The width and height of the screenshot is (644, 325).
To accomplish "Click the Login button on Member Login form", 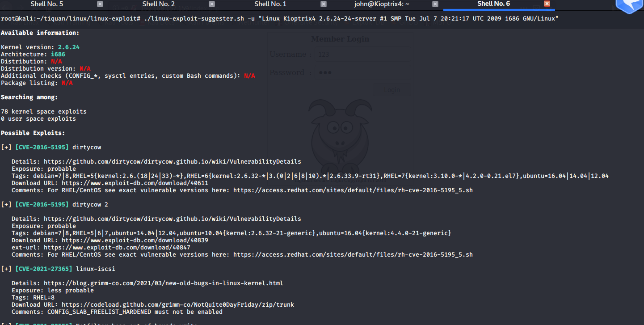I will click(x=391, y=89).
